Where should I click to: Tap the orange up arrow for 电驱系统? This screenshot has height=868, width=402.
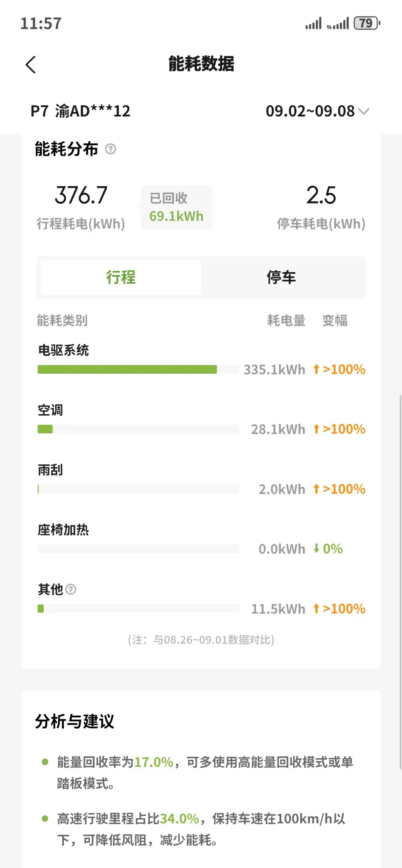click(316, 369)
